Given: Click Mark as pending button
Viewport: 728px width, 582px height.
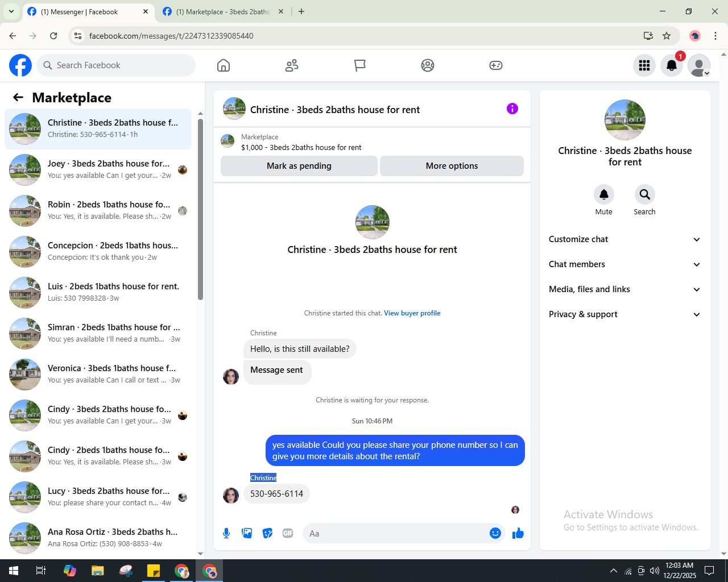Looking at the screenshot, I should click(299, 166).
